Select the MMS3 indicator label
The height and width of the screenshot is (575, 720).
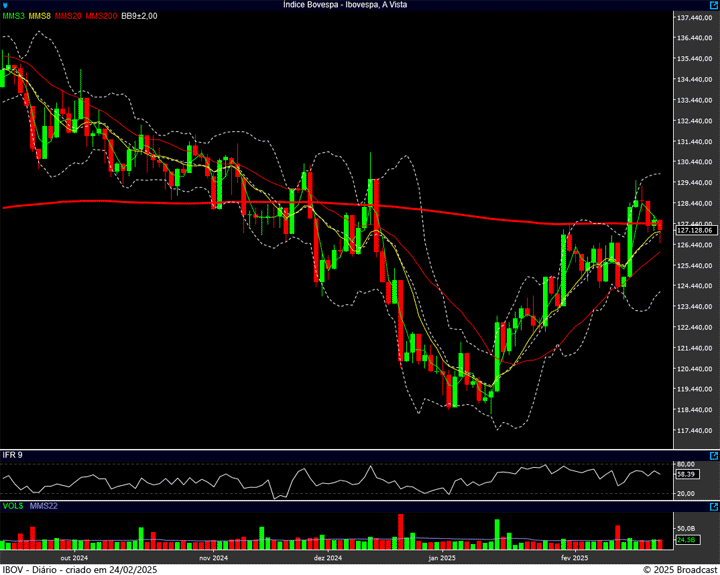pos(14,16)
